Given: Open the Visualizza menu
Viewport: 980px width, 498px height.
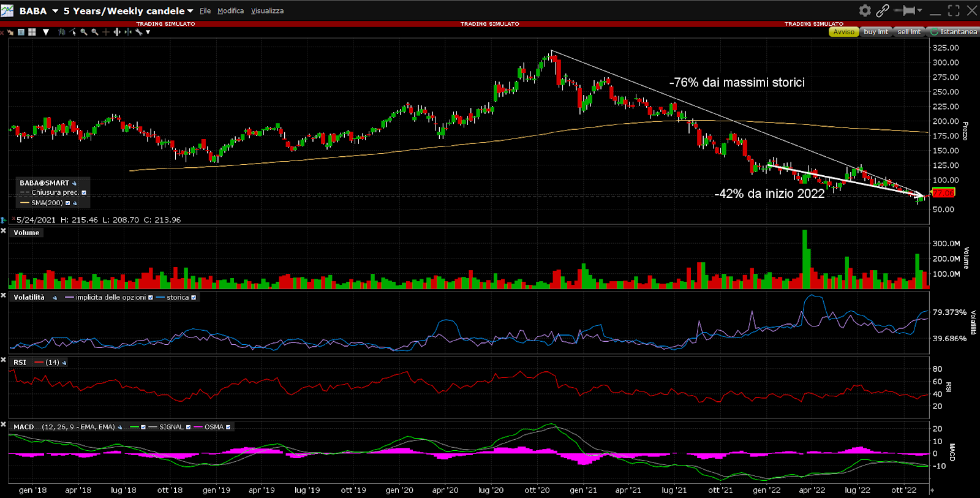Looking at the screenshot, I should [267, 11].
